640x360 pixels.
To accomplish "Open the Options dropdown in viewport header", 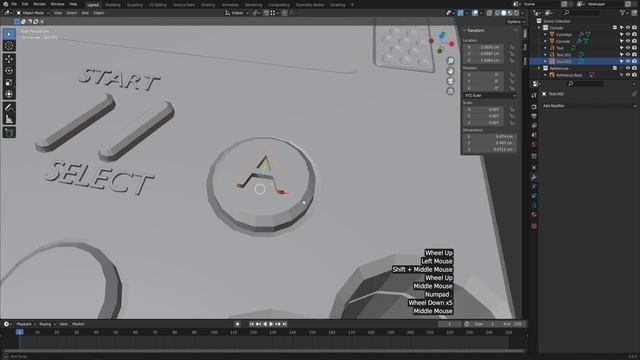I will [x=516, y=22].
